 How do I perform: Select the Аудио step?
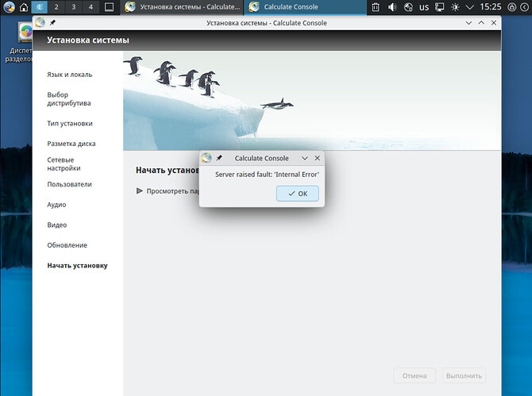click(x=56, y=205)
